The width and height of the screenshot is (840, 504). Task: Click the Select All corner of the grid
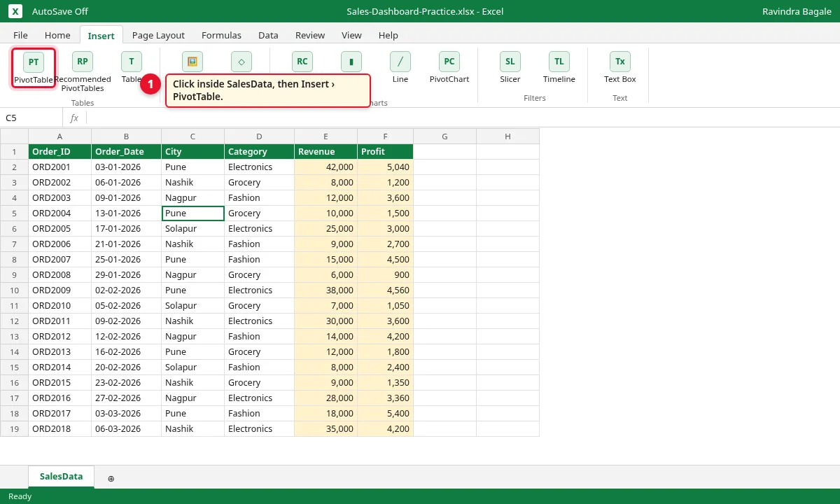point(14,136)
